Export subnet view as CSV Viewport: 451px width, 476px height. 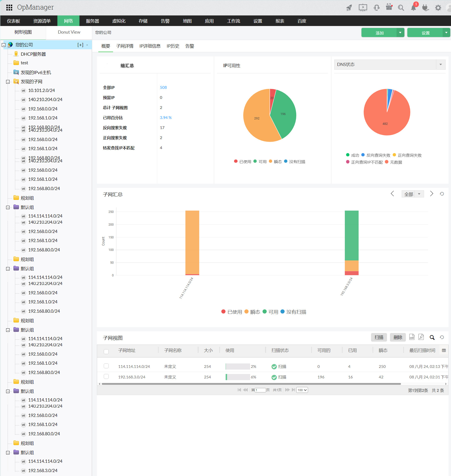(x=412, y=337)
